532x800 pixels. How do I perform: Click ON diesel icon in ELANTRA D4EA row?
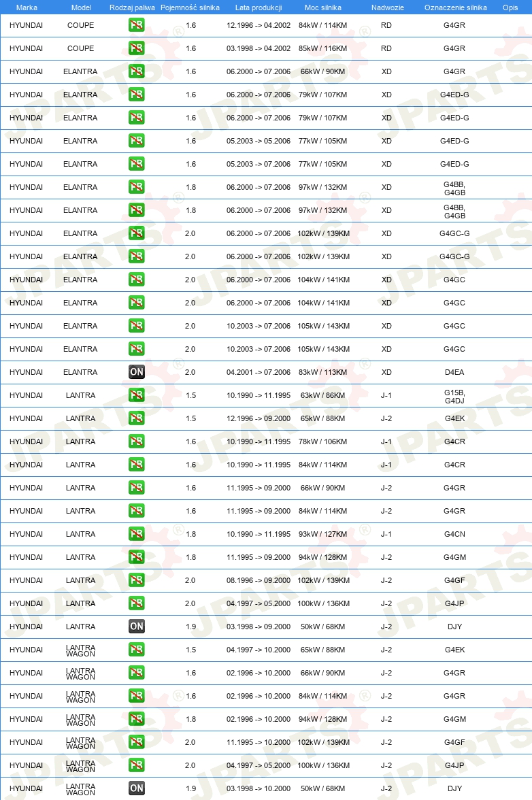(x=136, y=372)
